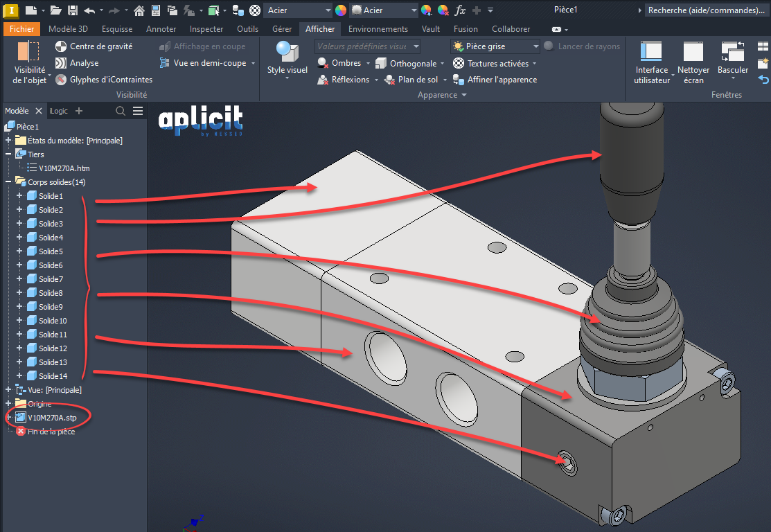Collapse the Corps solides(14) folder
771x532 pixels.
tap(8, 182)
